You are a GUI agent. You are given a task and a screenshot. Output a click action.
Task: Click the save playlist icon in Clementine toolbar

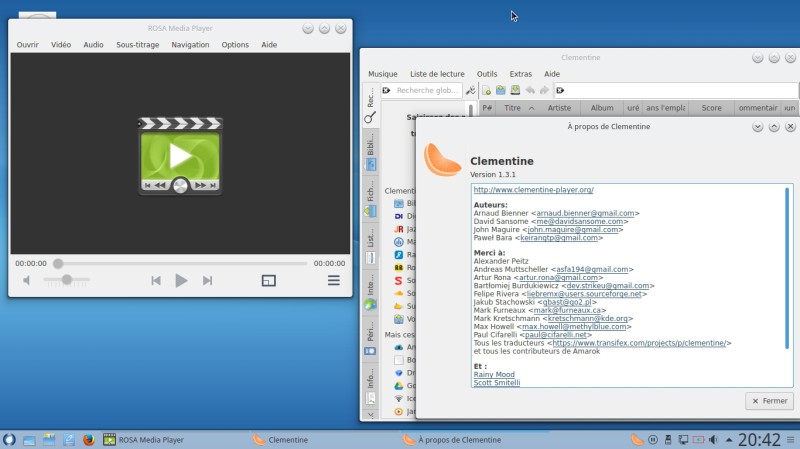click(515, 90)
